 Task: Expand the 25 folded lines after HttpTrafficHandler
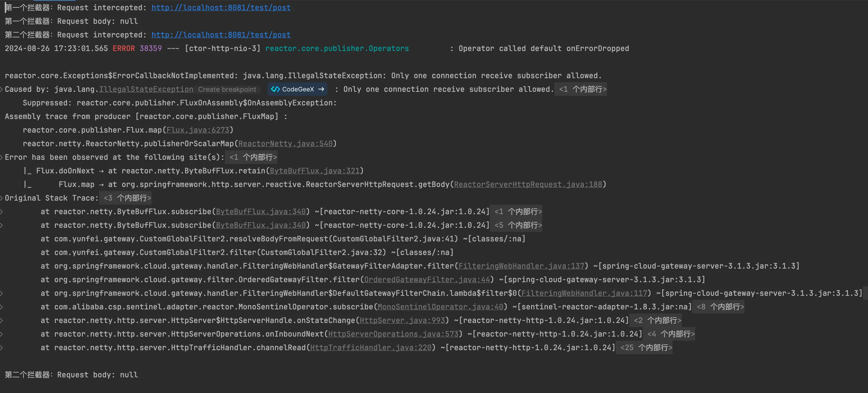(x=644, y=347)
